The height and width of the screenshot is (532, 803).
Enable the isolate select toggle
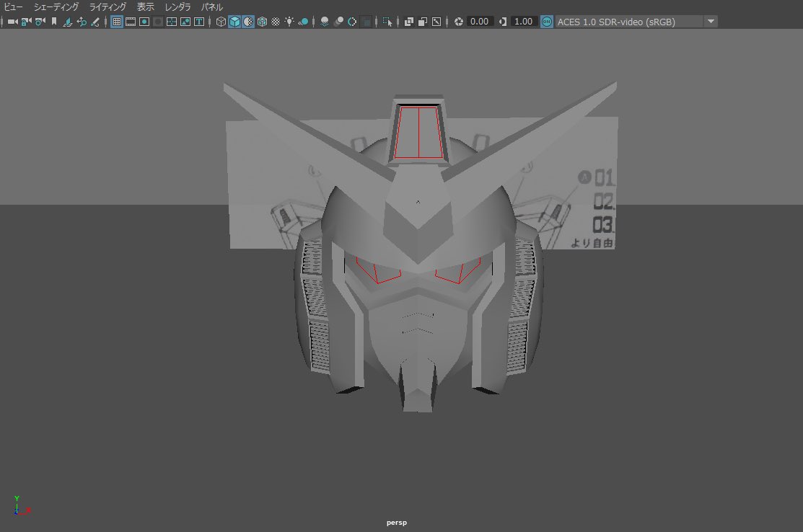387,21
